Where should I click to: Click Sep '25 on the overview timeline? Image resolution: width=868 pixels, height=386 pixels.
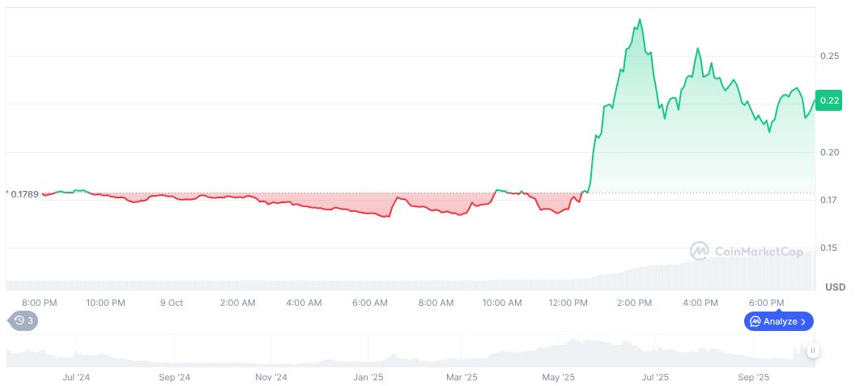[x=754, y=377]
